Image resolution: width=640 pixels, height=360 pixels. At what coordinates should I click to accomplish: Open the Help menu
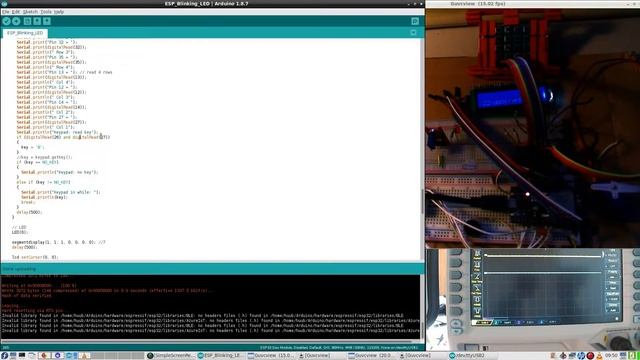(59, 12)
